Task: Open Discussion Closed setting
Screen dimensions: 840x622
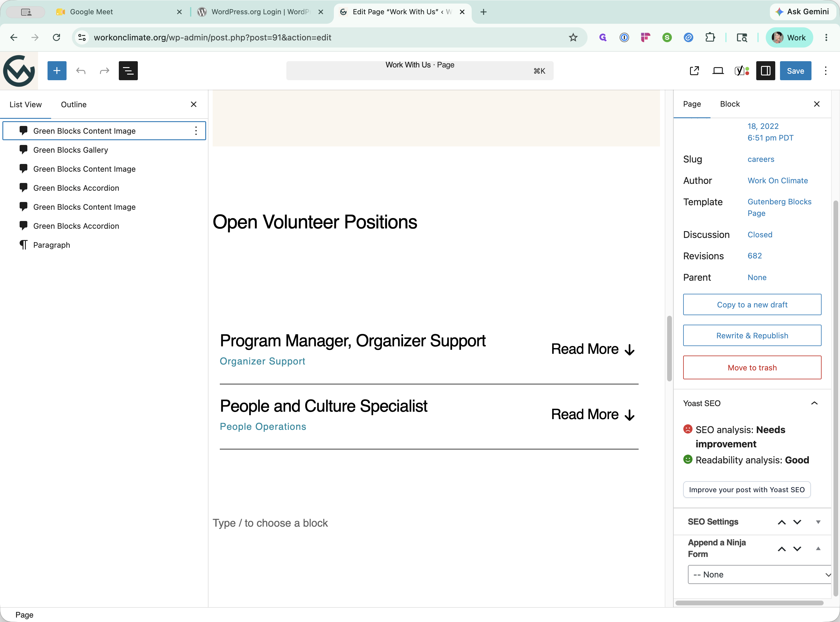Action: tap(760, 235)
